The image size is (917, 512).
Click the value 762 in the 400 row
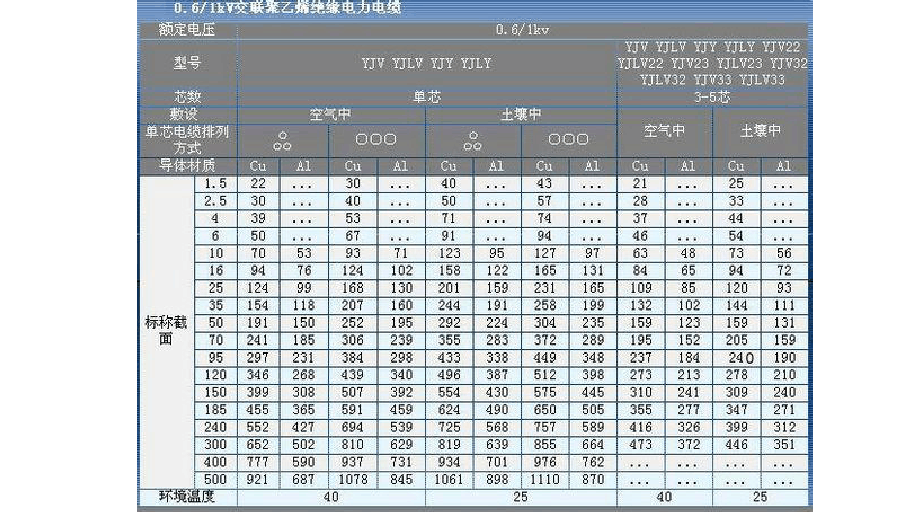tap(592, 462)
